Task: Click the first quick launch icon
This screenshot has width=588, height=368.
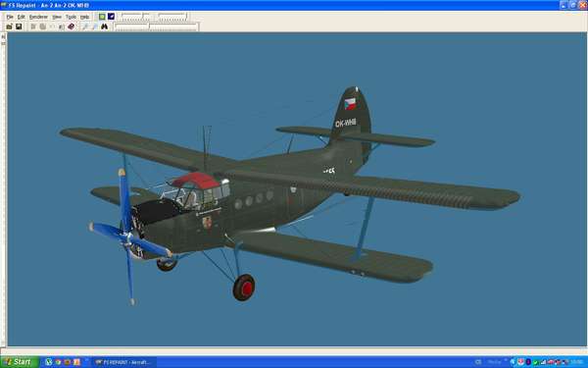Action: (49, 362)
